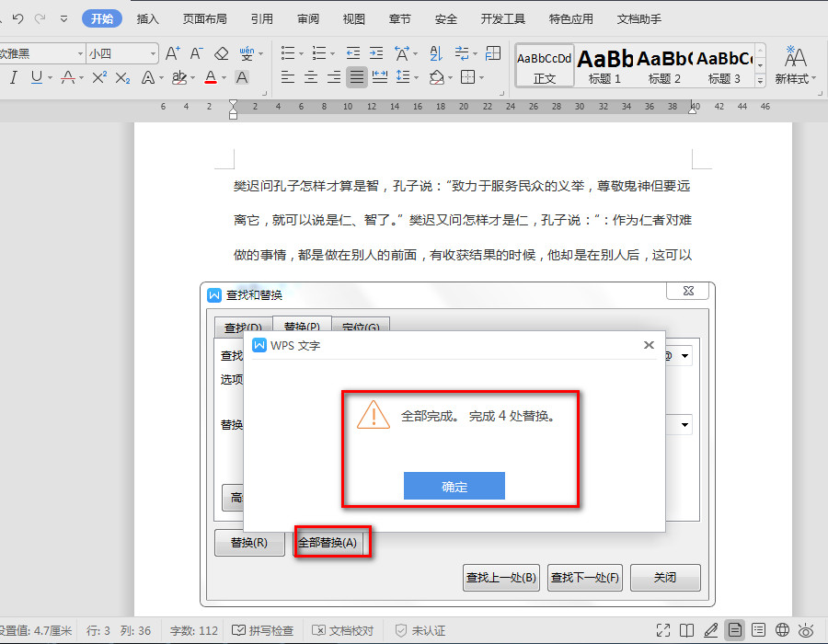This screenshot has height=644, width=828.
Task: Enable eye protection mode icon
Action: [x=806, y=630]
